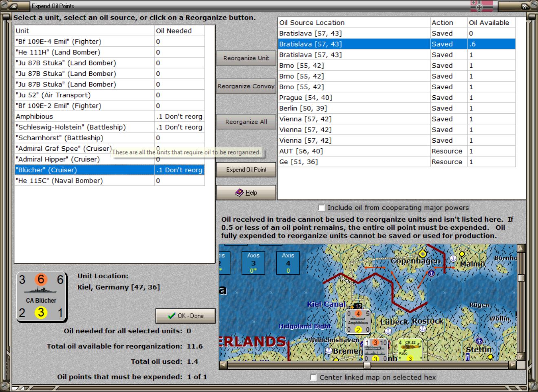Toggle center linked map on selected hex

(x=313, y=378)
